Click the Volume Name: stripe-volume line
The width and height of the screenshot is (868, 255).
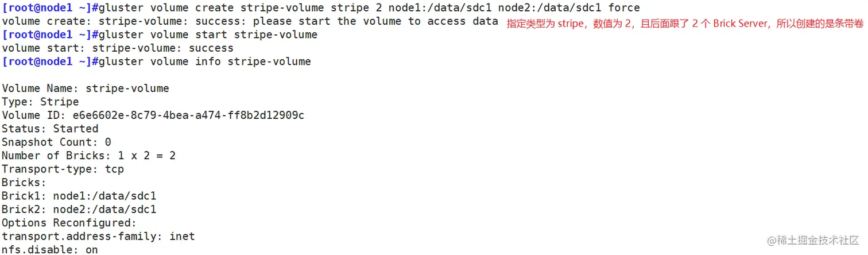point(86,88)
